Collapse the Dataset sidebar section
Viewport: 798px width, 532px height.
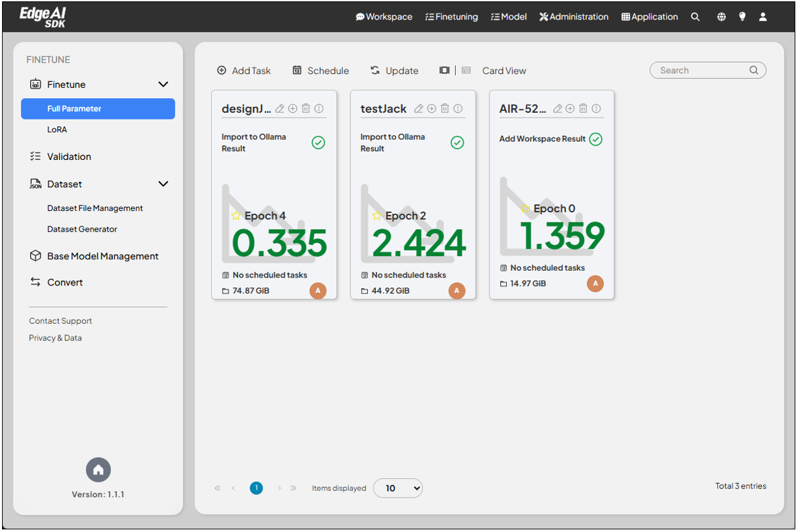163,184
